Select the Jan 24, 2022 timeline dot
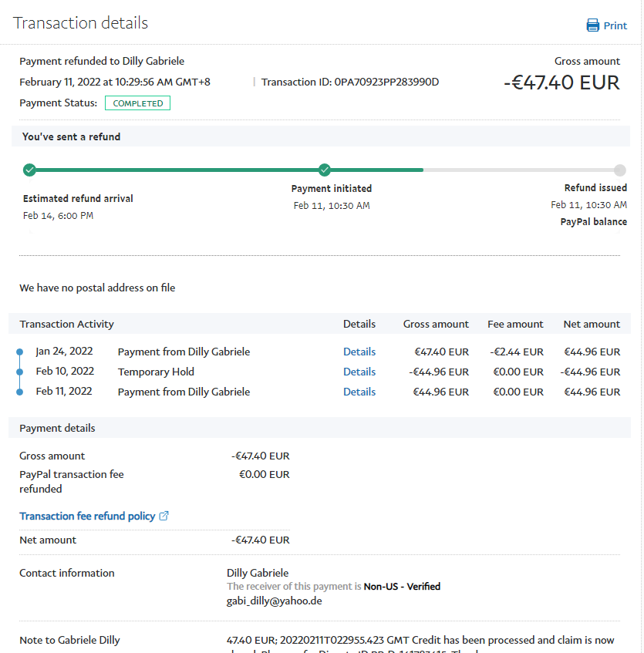The width and height of the screenshot is (644, 653). 20,352
